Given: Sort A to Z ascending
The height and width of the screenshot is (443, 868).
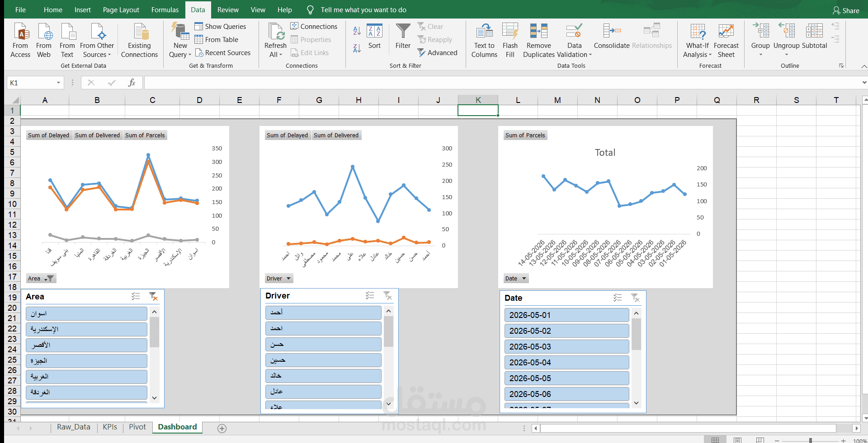Looking at the screenshot, I should (357, 31).
